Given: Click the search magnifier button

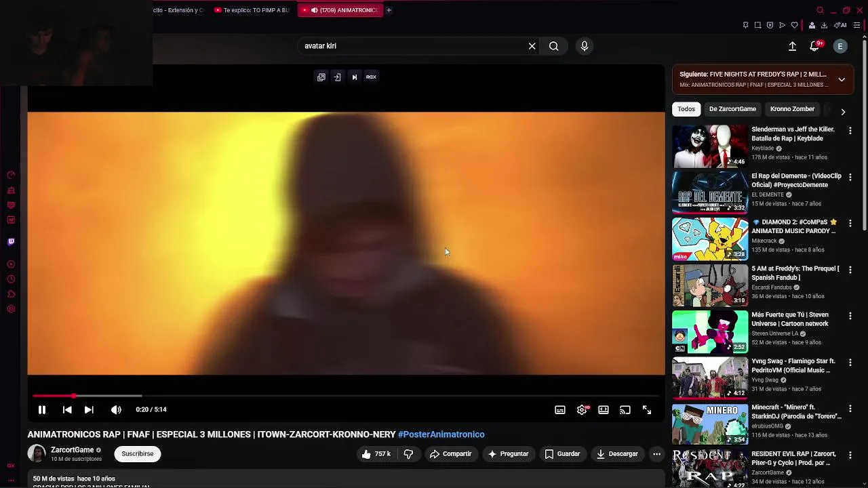Looking at the screenshot, I should [554, 46].
